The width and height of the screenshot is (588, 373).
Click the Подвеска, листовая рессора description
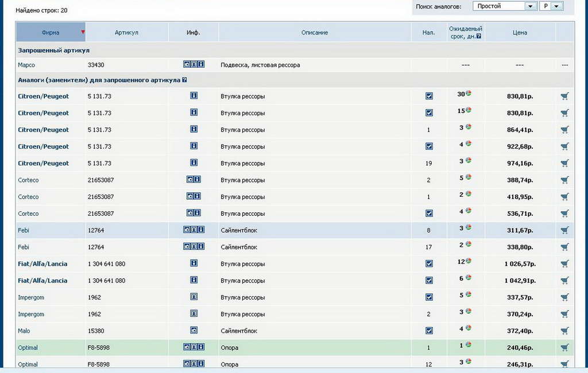click(x=260, y=65)
